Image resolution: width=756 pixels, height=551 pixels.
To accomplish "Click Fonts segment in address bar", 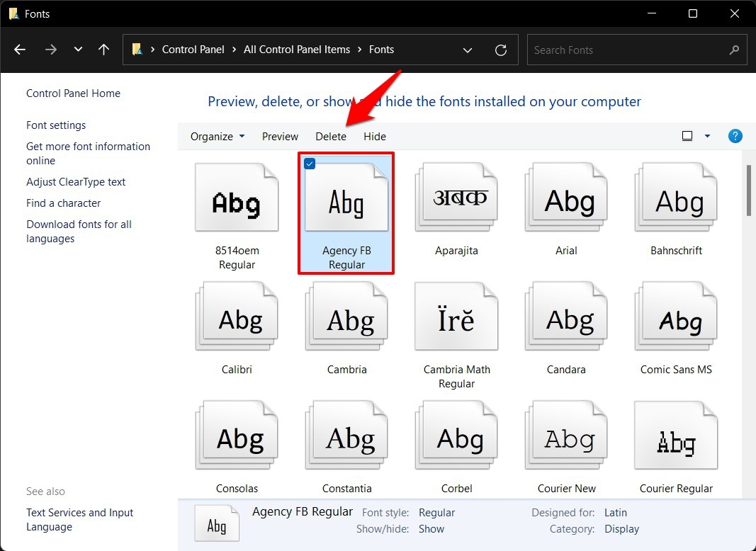I will 381,50.
